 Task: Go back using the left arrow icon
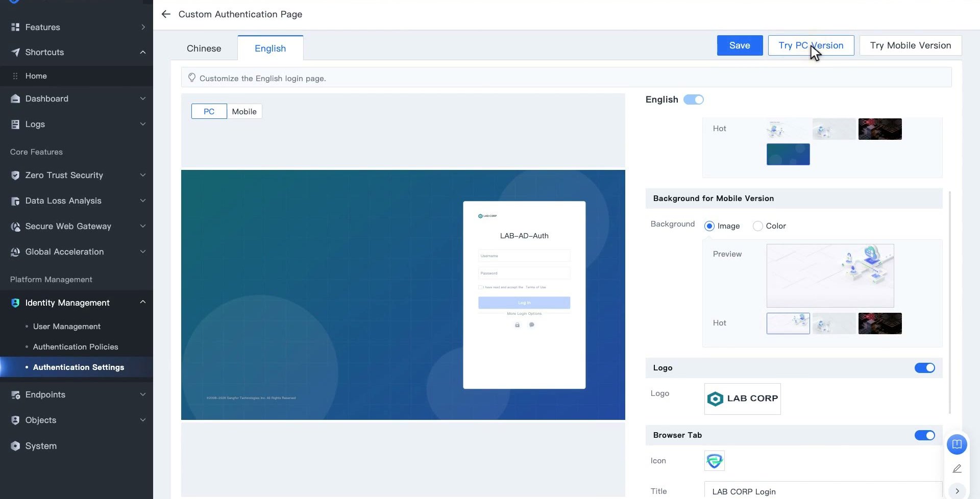pyautogui.click(x=166, y=14)
